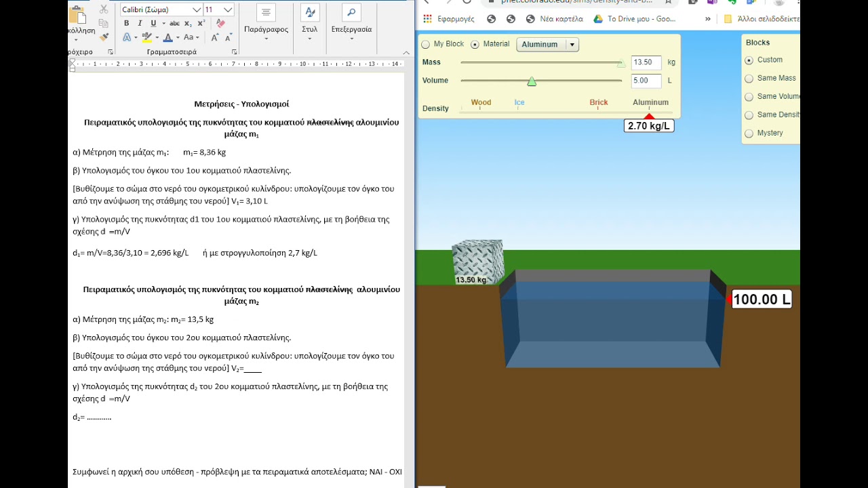Collapse the Word ribbon
Viewport: 868px width, 488px height.
[406, 52]
